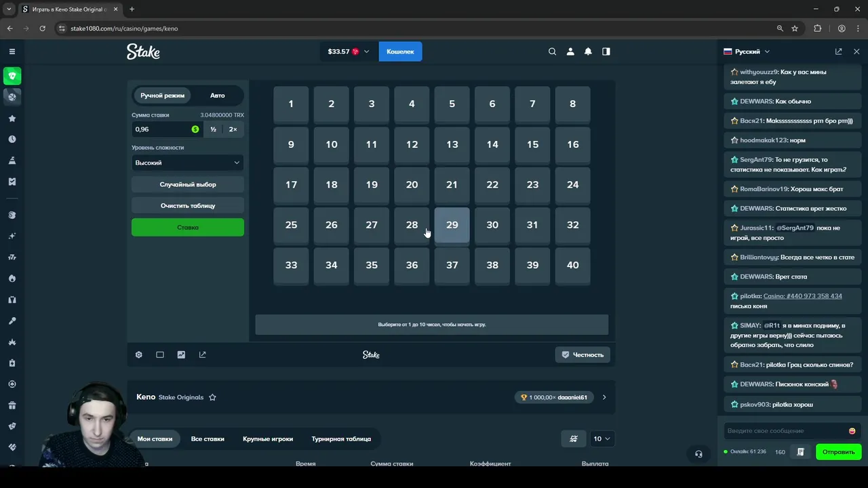Open the microphone game shows icon
The width and height of the screenshot is (868, 488).
(12, 321)
